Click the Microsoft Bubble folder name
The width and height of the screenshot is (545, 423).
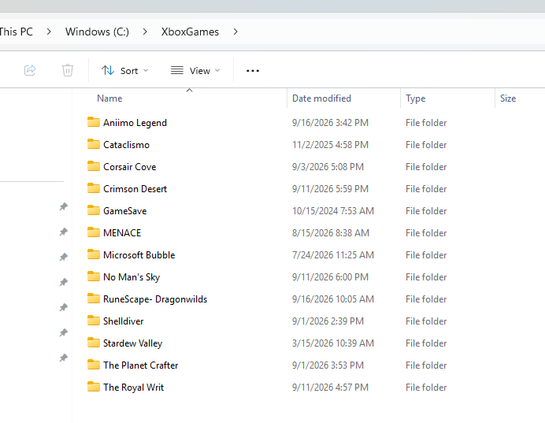(x=139, y=255)
